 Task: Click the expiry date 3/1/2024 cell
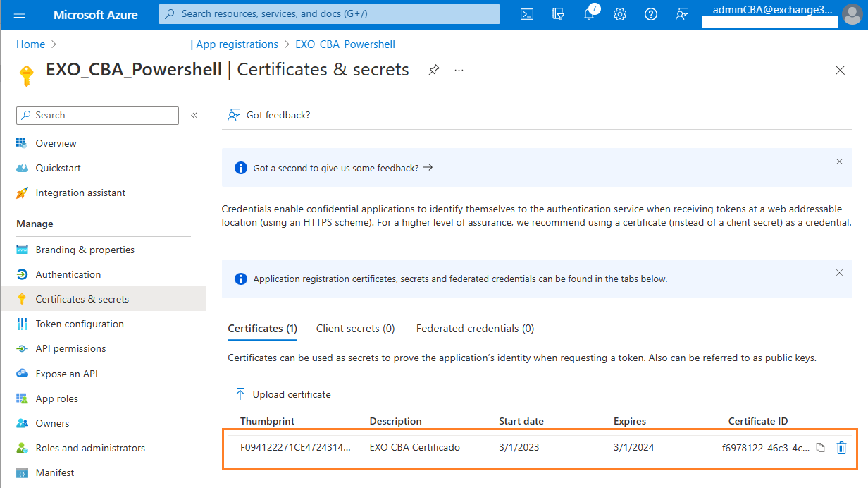(634, 447)
